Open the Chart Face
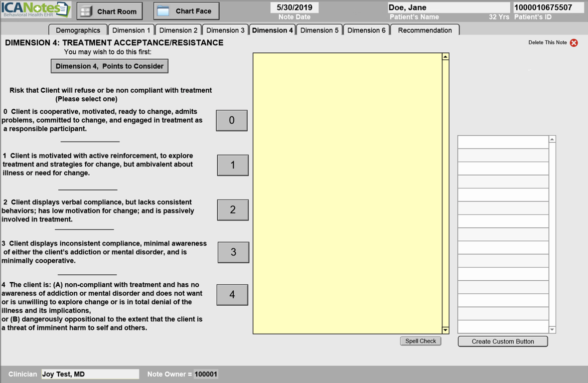The width and height of the screenshot is (588, 383). coord(186,11)
